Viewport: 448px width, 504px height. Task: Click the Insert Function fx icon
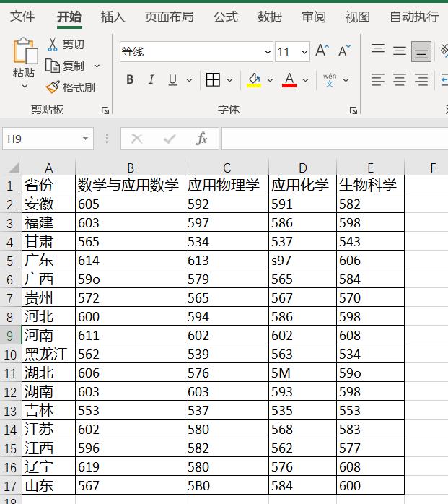pos(201,139)
